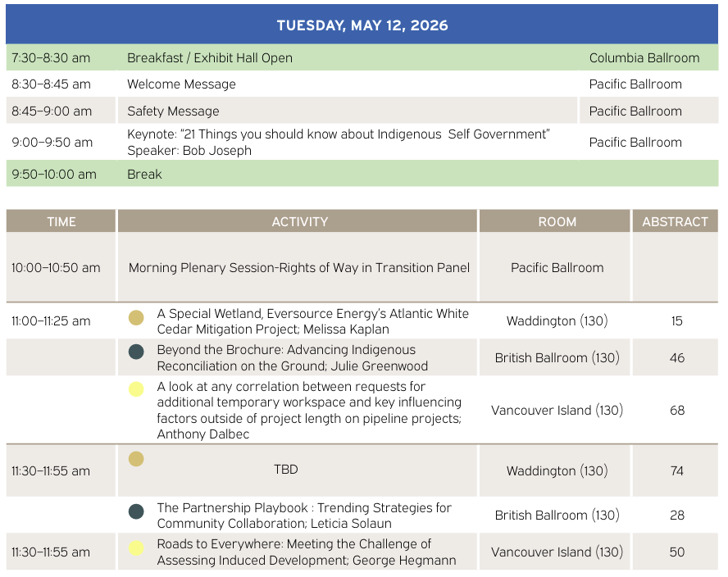Select the ROOM column header
728x577 pixels.
[557, 221]
